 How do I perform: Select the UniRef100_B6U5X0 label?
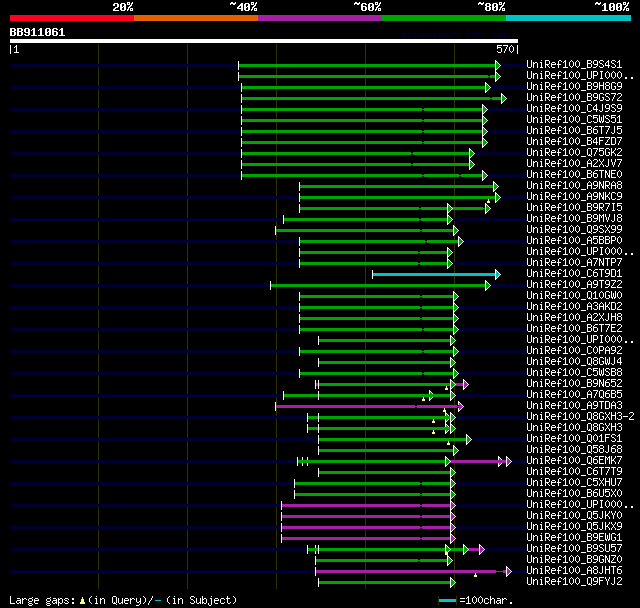[x=574, y=494]
